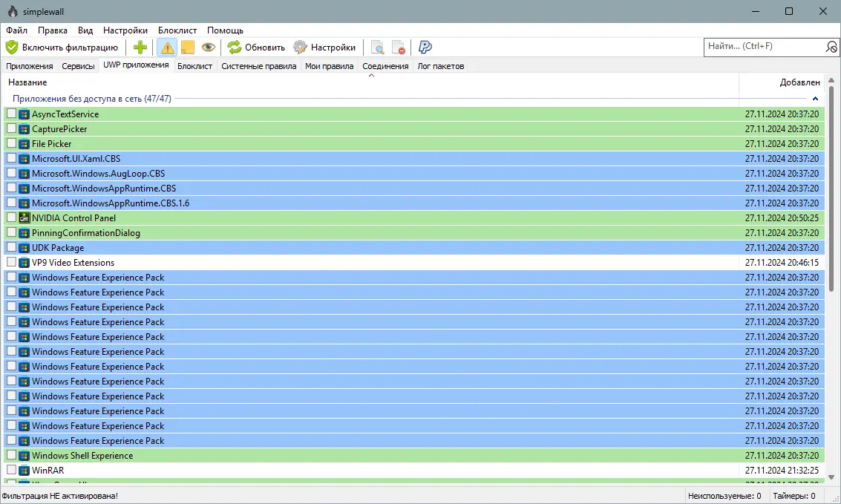The image size is (841, 504).
Task: Click the NVIDIA Control Panel app icon
Action: 24,217
